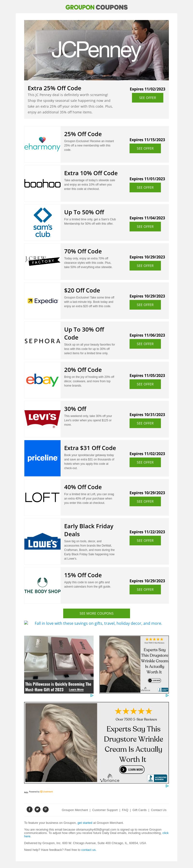This screenshot has height=868, width=193.
Task: Click the eBay logo
Action: coord(42,380)
